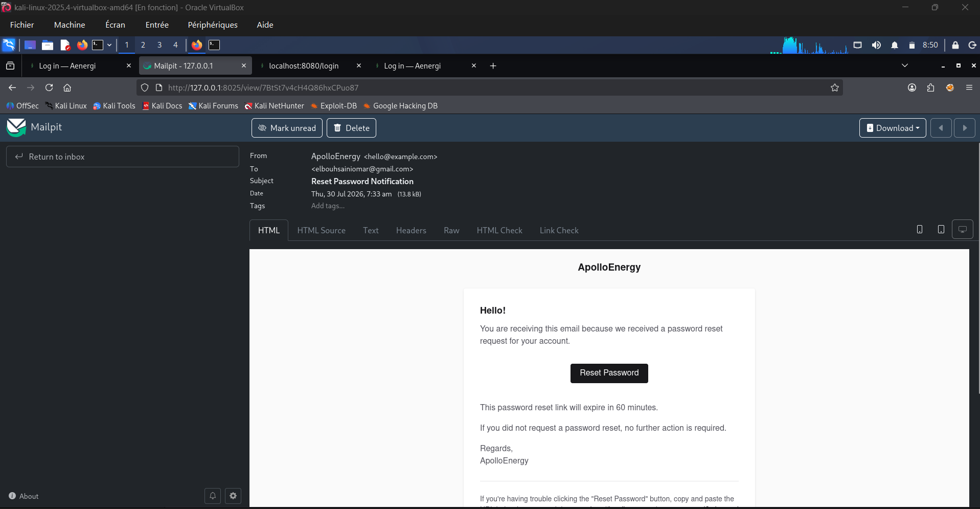
Task: View the Headers tab
Action: tap(411, 230)
